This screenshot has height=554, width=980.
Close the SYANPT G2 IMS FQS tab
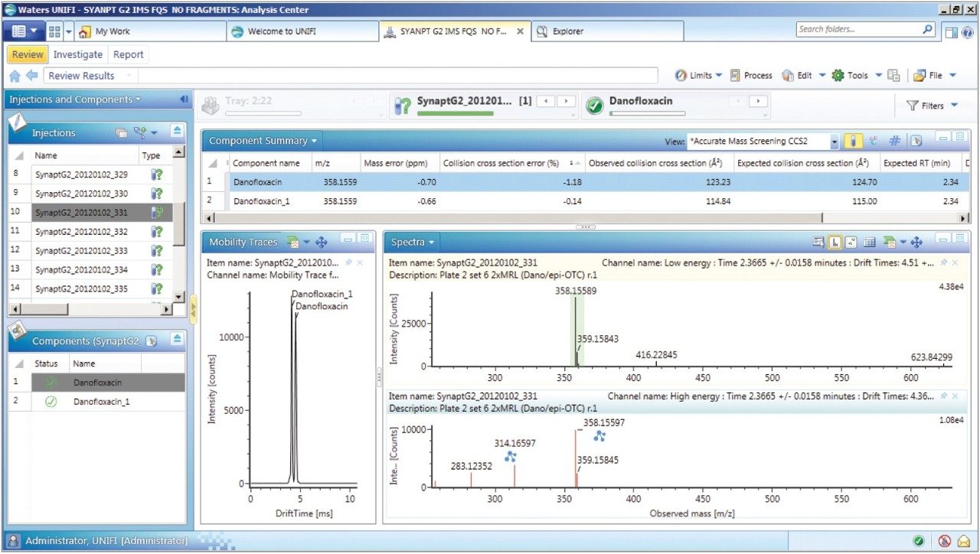(520, 31)
